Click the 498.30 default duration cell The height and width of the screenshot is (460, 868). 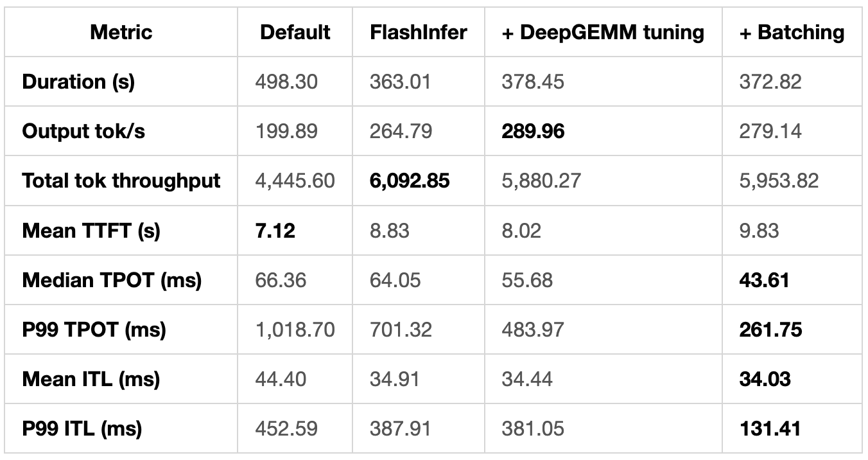tap(286, 82)
